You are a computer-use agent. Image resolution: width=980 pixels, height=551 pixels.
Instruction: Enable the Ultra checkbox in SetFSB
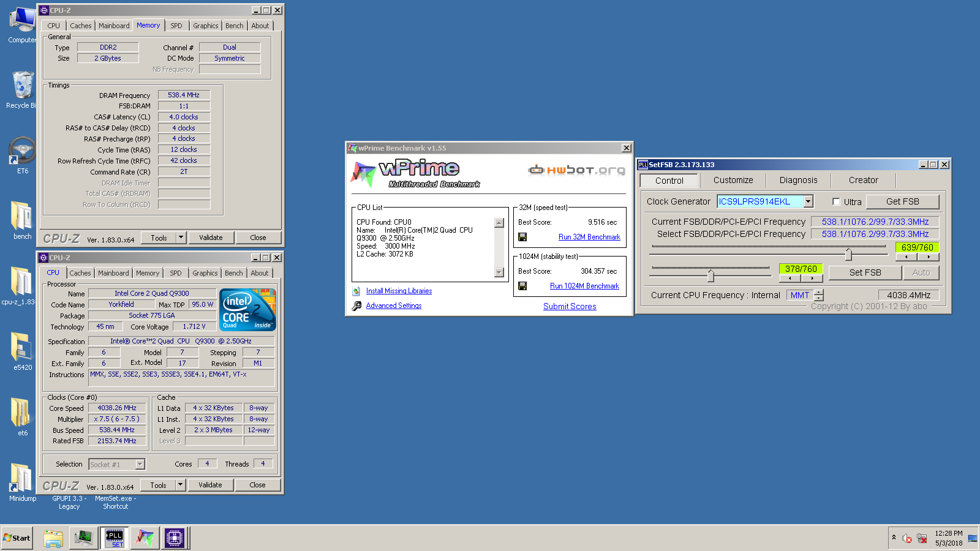pos(836,201)
